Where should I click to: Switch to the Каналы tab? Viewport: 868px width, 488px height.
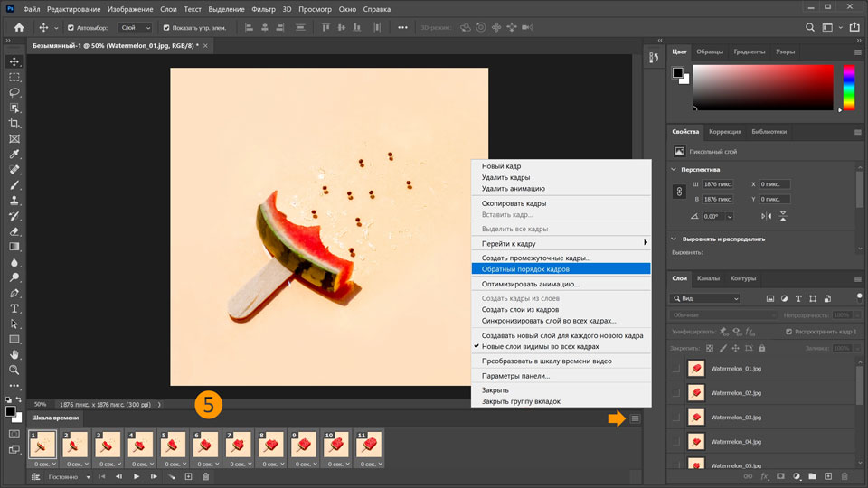pos(709,278)
